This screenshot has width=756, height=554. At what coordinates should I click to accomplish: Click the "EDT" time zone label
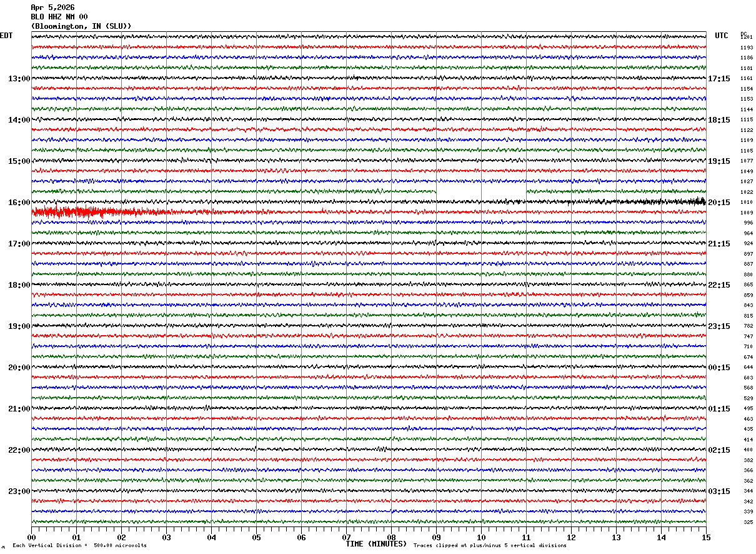coord(6,36)
